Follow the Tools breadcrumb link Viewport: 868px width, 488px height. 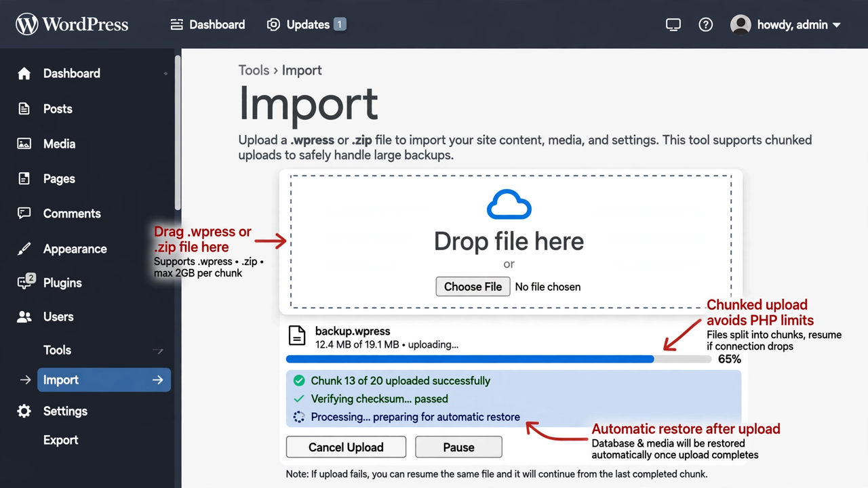pos(254,70)
